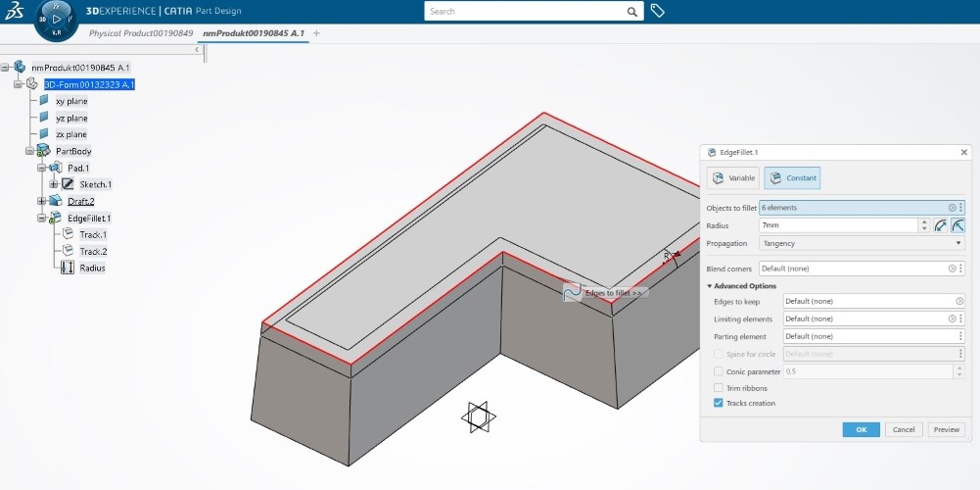The image size is (980, 490).
Task: Click the Sketch.1 pencil icon
Action: 68,184
